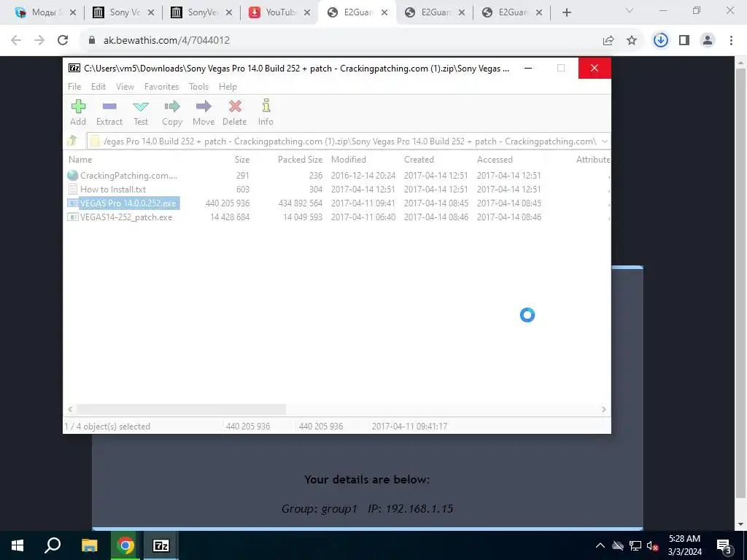Open the Edit menu
This screenshot has height=560, width=747.
pos(98,87)
